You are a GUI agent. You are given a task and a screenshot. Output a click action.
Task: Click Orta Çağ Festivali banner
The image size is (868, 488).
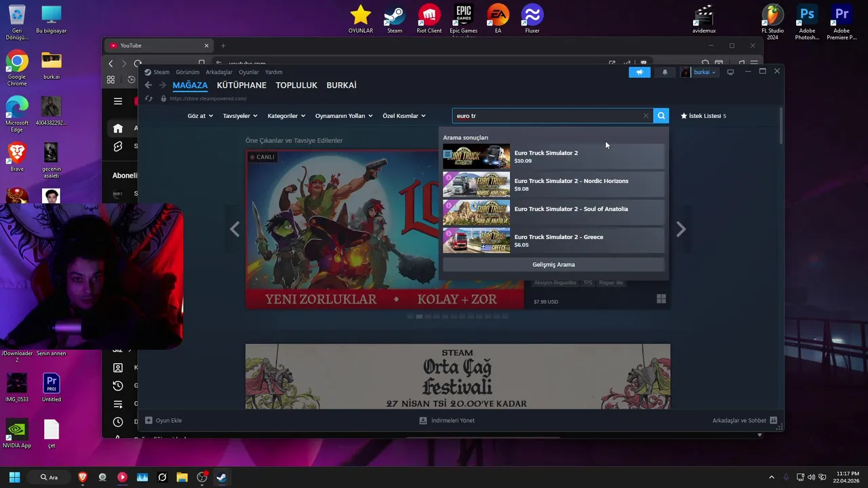coord(458,376)
